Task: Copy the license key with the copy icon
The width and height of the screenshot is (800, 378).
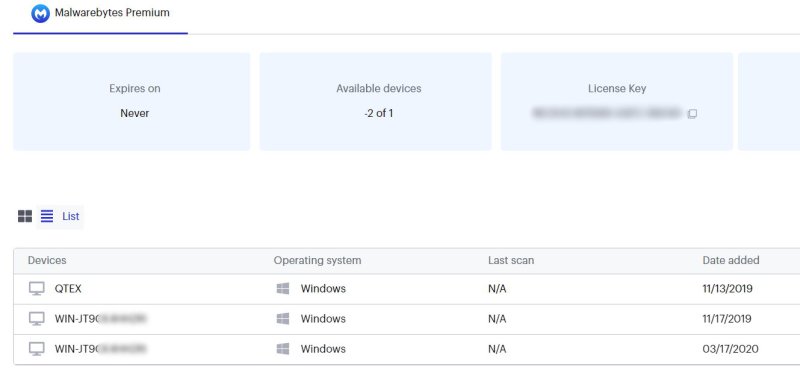Action: [x=692, y=114]
